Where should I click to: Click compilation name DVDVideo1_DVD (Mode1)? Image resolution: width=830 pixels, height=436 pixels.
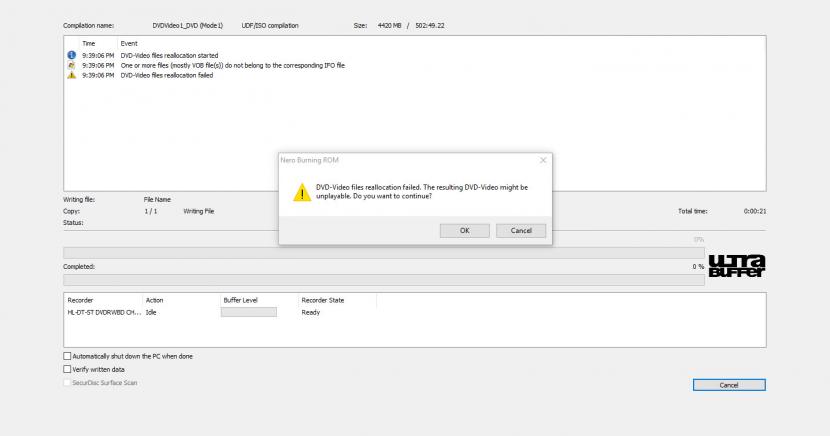187,25
